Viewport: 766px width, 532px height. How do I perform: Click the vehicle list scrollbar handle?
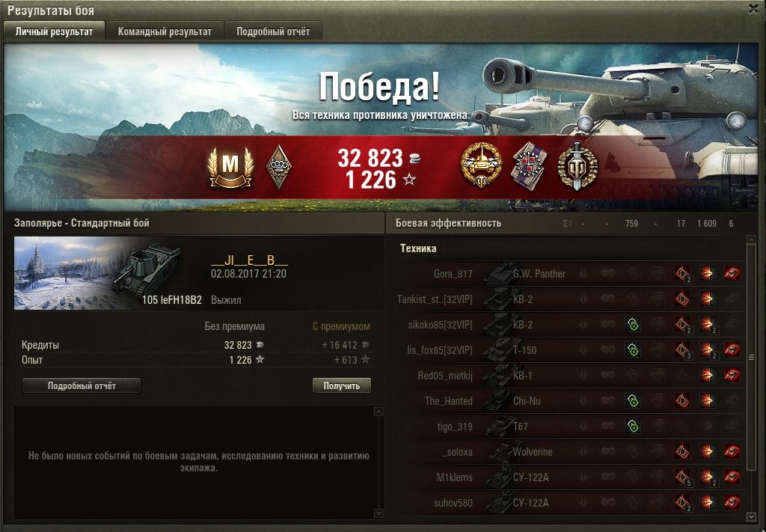click(x=751, y=357)
